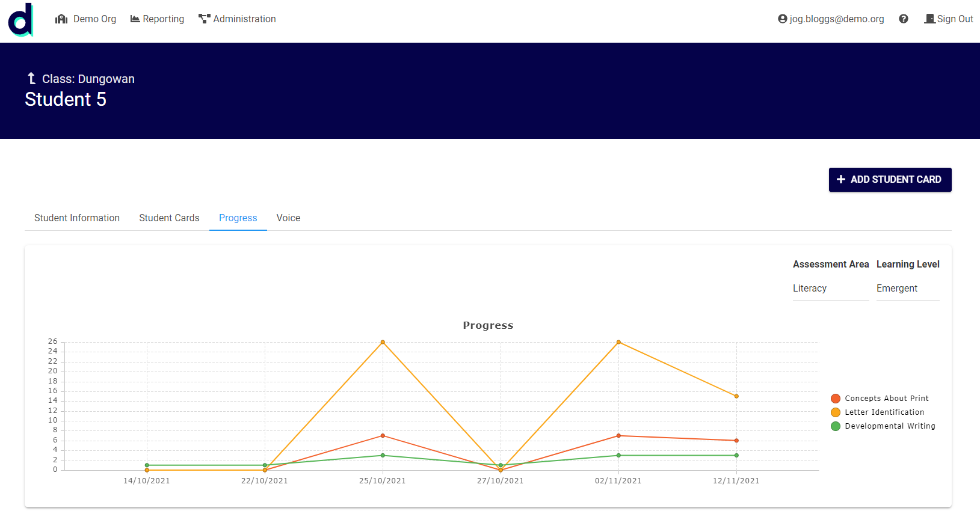The image size is (980, 514).
Task: Select the Progress tab
Action: (x=238, y=218)
